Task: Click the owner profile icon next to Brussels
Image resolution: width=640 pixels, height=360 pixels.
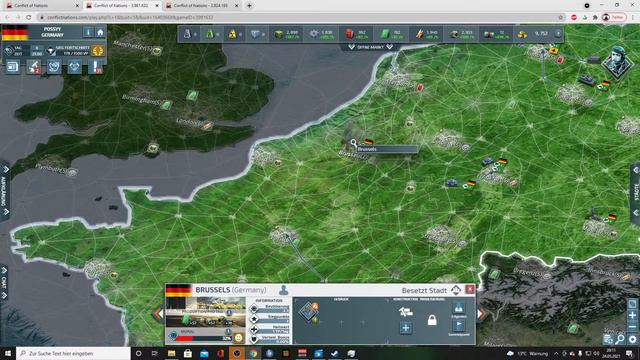Action: pos(283,290)
